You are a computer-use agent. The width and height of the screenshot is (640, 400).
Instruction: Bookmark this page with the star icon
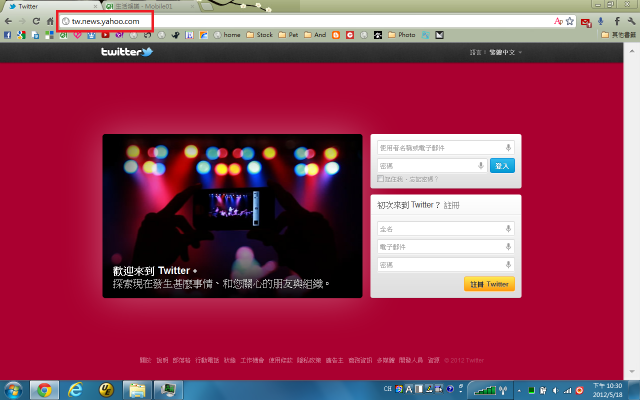pos(570,21)
